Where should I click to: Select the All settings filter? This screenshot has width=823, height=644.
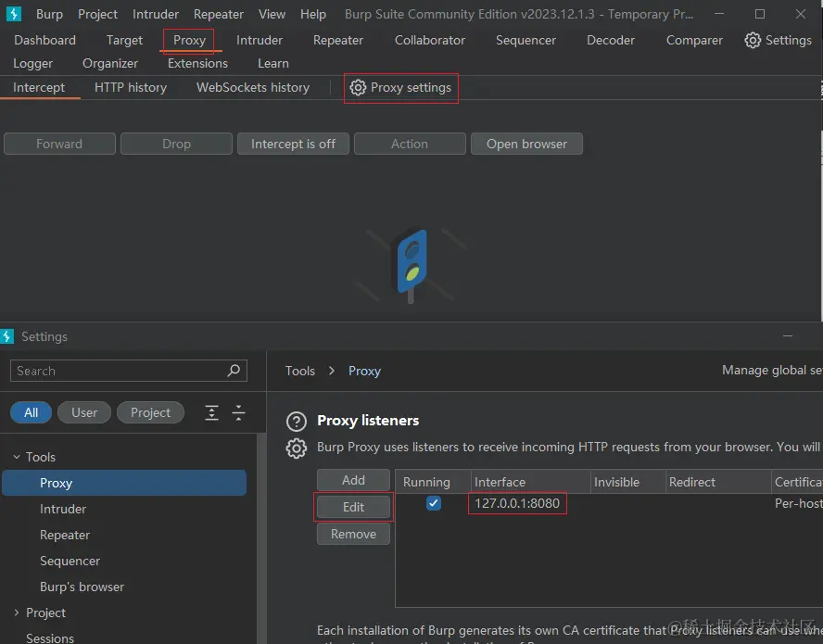coord(31,412)
